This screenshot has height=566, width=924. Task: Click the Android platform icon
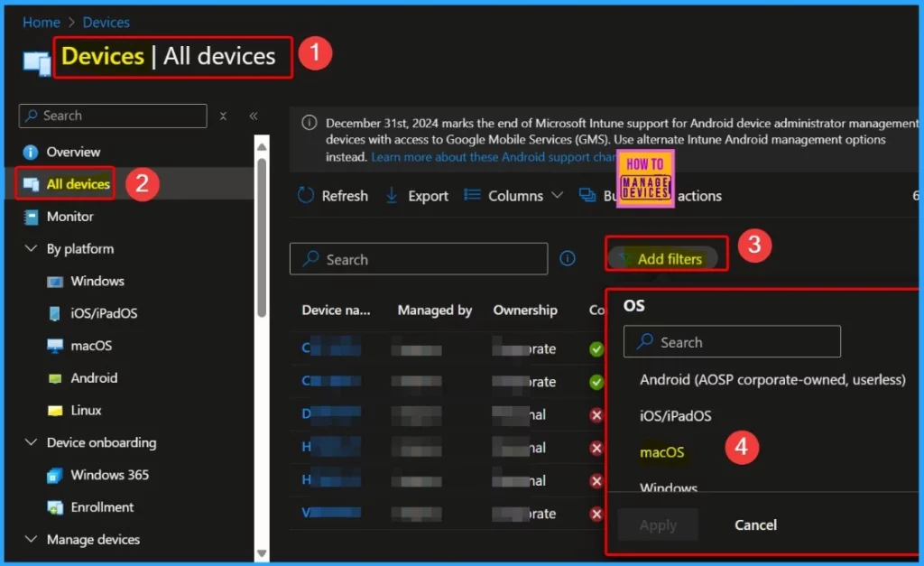[x=55, y=378]
